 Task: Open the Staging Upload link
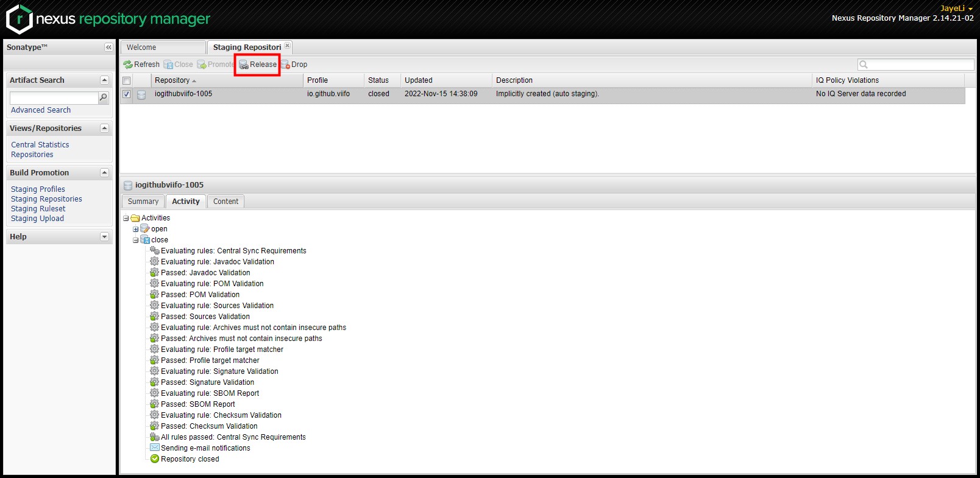pos(37,219)
